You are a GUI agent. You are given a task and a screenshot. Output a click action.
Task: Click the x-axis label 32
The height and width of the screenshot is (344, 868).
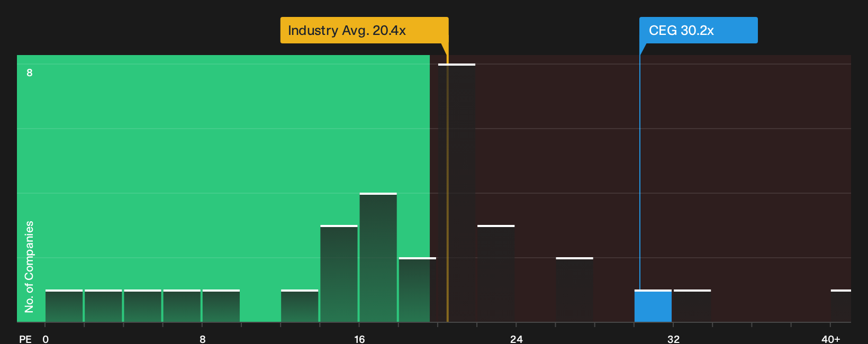(673, 339)
